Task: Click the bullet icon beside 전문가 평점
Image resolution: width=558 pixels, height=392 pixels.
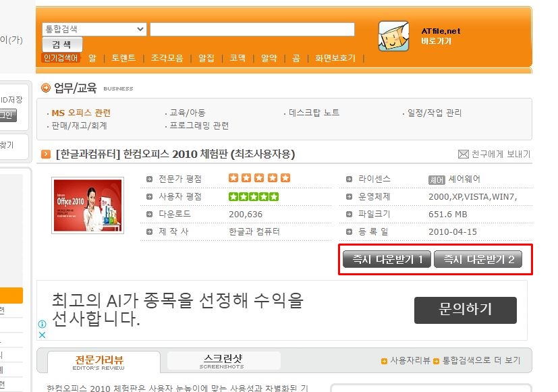Action: pyautogui.click(x=150, y=179)
